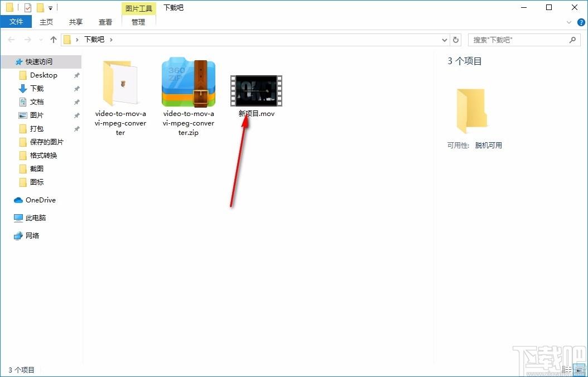Select the video-to-mov-avi-mpeg-converter.zip archive icon
588x377 pixels.
tap(189, 82)
